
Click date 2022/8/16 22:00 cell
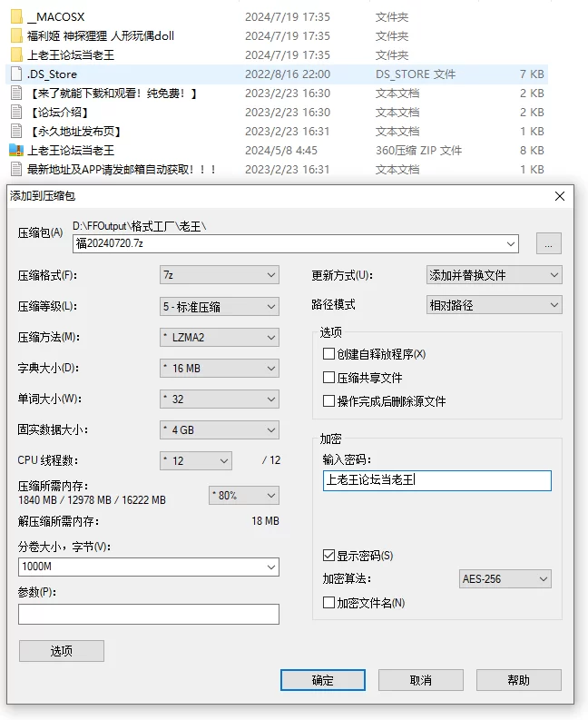[x=288, y=74]
